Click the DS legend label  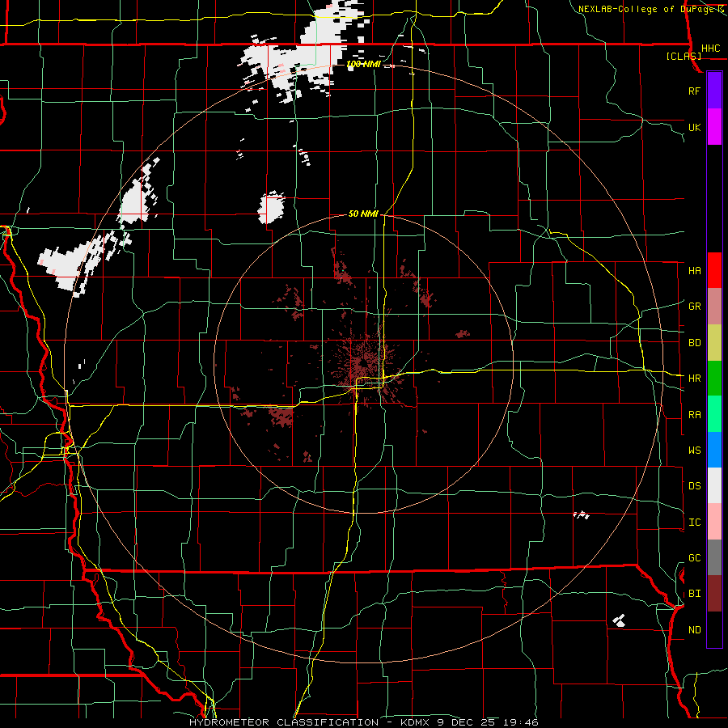click(694, 486)
